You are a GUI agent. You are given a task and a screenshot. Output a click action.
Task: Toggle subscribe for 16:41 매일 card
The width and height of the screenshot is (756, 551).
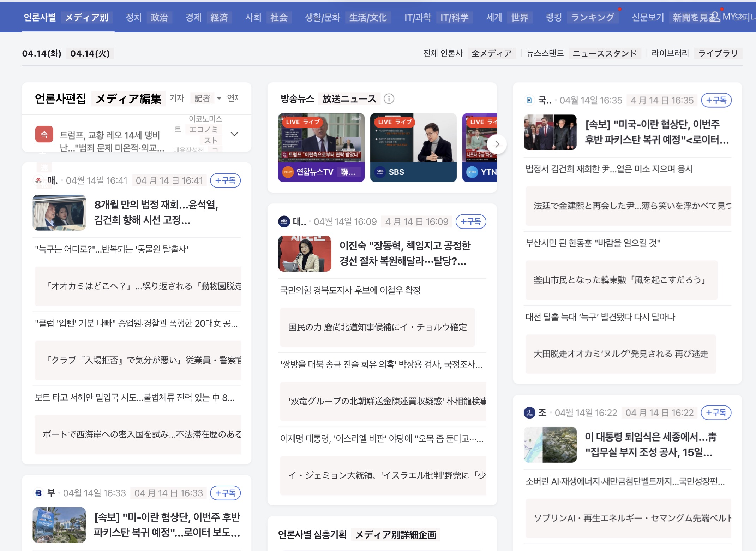pos(225,180)
